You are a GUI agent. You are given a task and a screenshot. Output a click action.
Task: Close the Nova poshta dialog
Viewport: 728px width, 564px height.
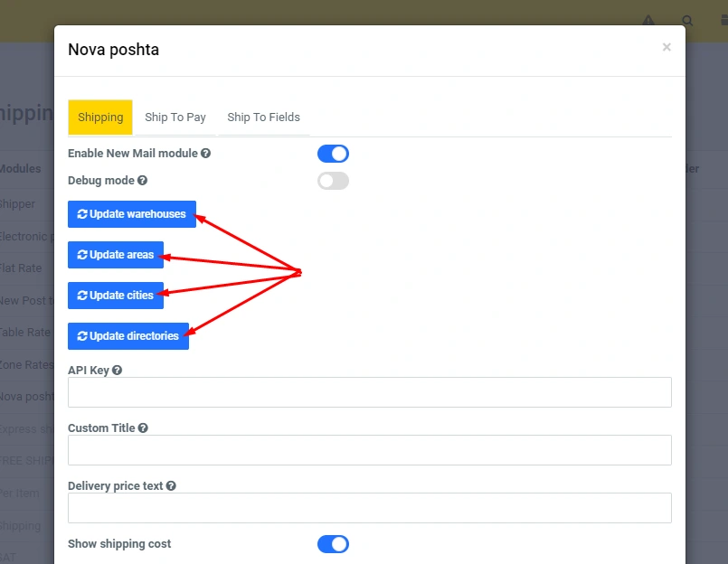tap(667, 47)
